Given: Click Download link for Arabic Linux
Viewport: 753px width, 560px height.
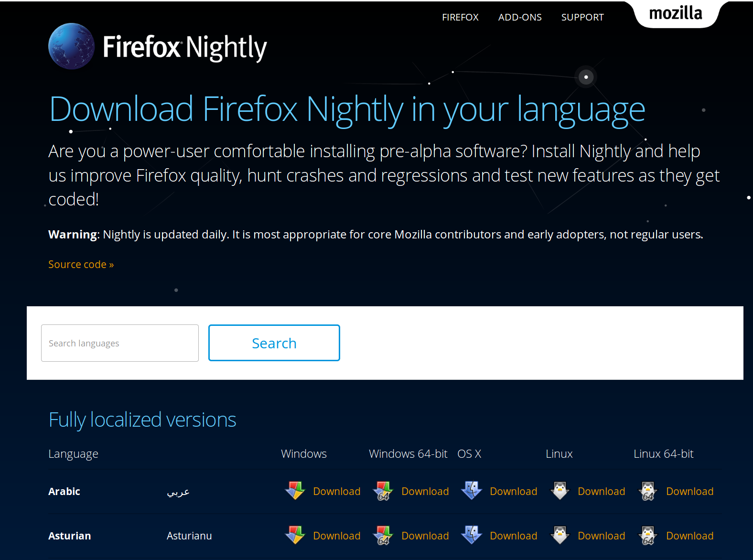Looking at the screenshot, I should click(601, 491).
